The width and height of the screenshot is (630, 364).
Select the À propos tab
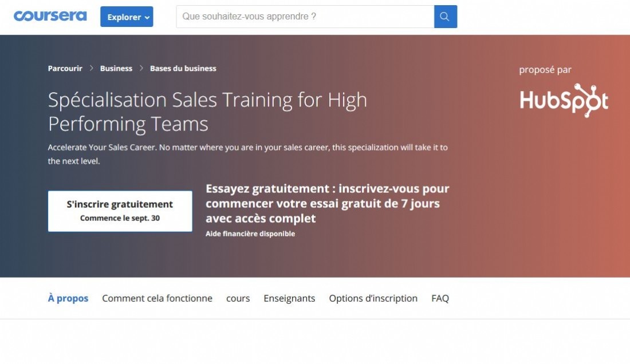[68, 298]
